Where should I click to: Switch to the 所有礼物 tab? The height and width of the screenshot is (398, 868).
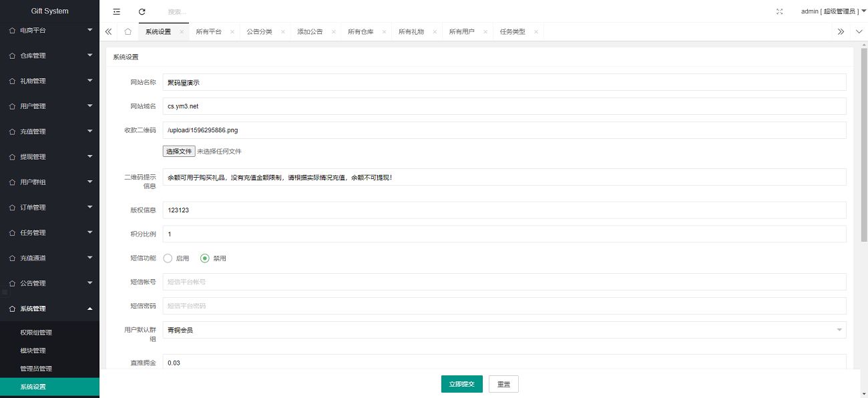411,31
